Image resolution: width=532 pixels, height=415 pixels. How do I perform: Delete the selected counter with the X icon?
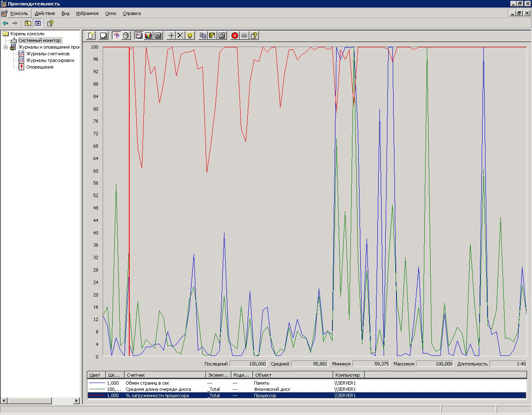coord(180,36)
